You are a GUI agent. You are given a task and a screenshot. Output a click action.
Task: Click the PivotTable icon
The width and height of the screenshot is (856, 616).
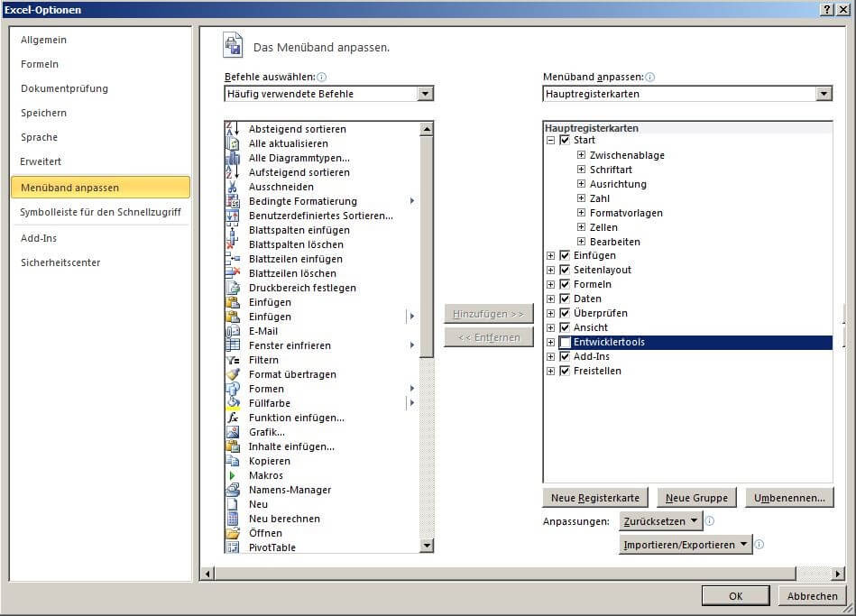pyautogui.click(x=233, y=547)
